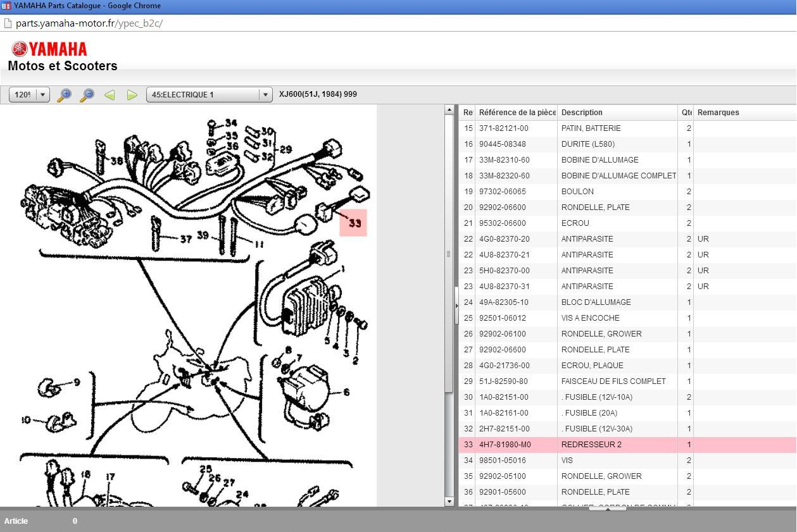The width and height of the screenshot is (797, 532).
Task: Click the Chrome window title icon
Action: (6, 6)
